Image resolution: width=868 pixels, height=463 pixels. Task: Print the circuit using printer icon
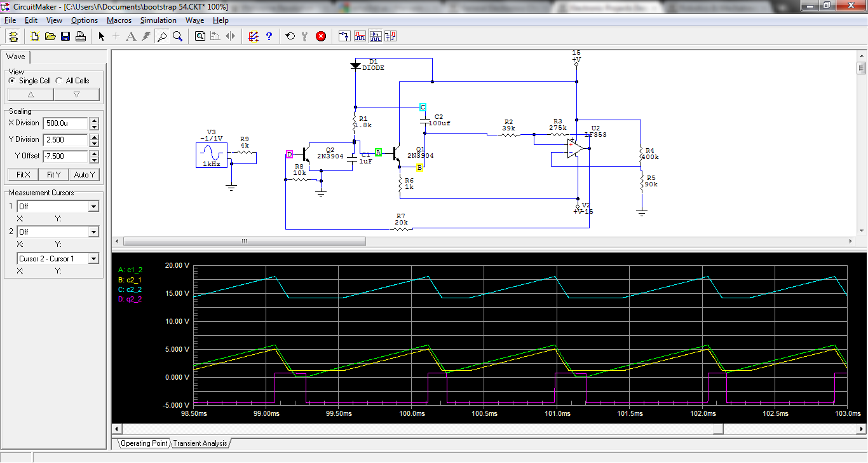(81, 36)
